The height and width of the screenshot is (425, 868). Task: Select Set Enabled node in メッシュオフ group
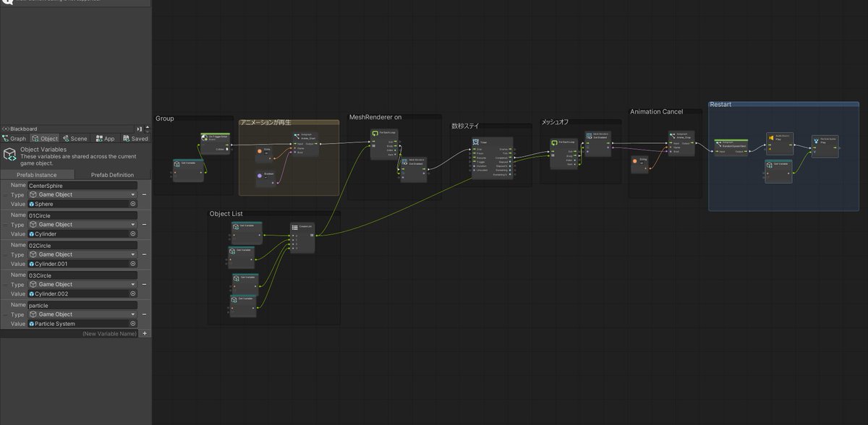tap(597, 144)
